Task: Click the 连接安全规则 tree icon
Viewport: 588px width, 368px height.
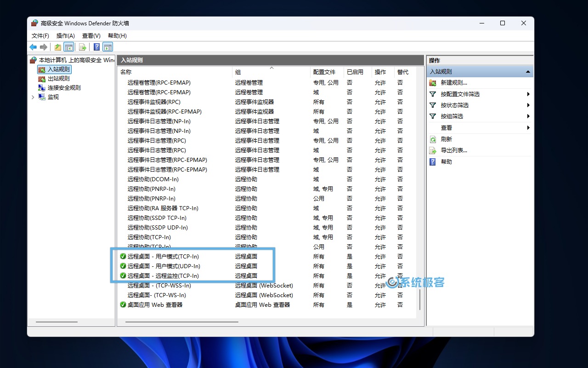Action: (42, 88)
